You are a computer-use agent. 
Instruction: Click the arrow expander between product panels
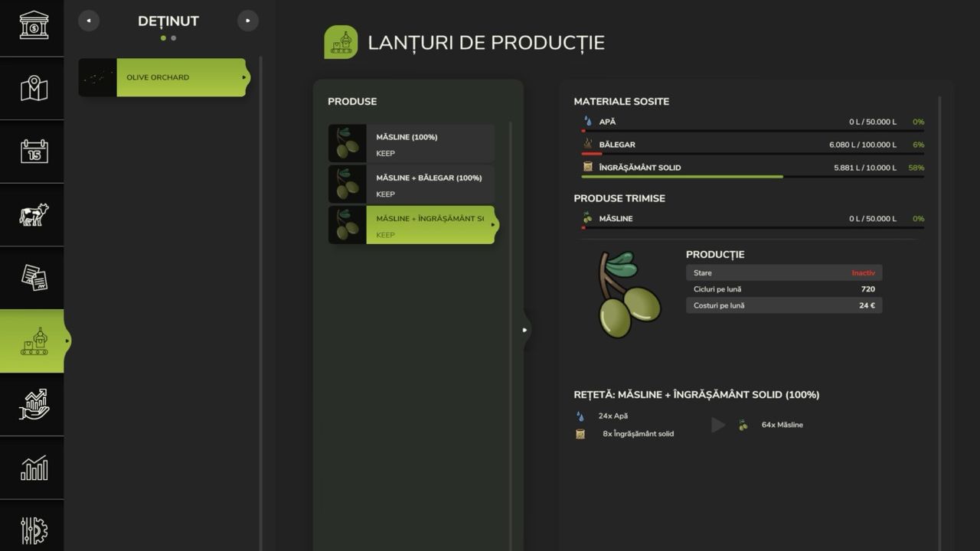pyautogui.click(x=524, y=330)
